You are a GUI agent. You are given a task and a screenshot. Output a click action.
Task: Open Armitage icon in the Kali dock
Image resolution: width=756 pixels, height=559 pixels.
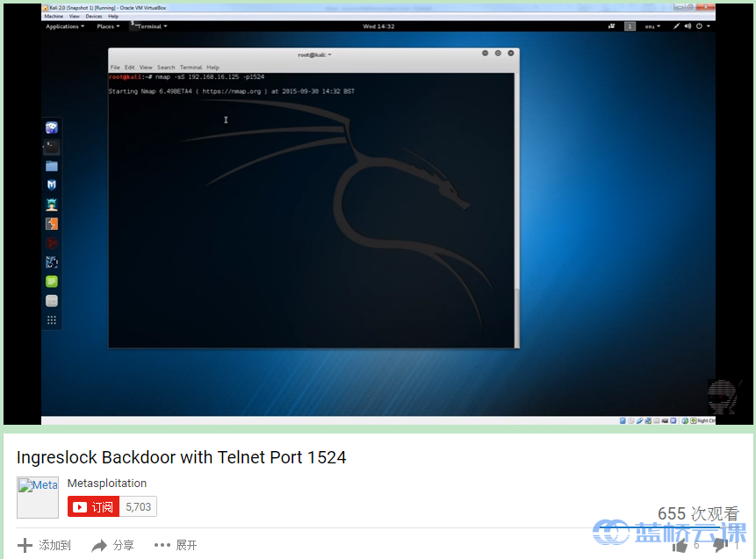pyautogui.click(x=52, y=204)
